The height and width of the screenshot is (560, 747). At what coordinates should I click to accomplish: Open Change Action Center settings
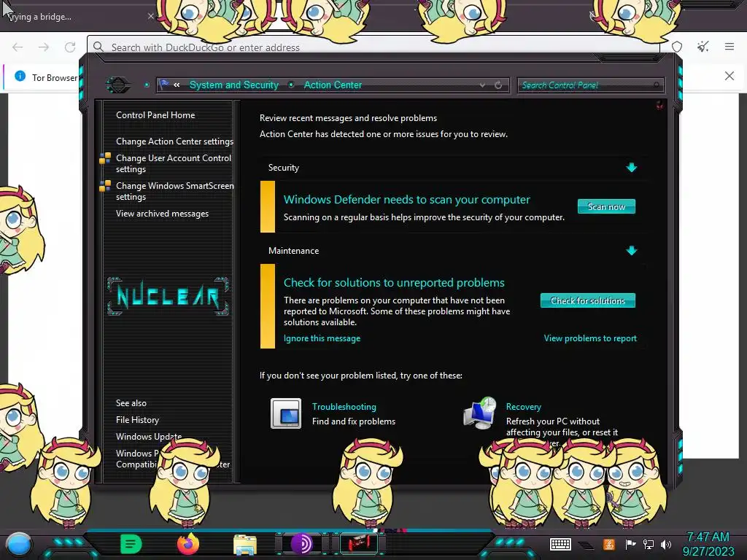[174, 141]
